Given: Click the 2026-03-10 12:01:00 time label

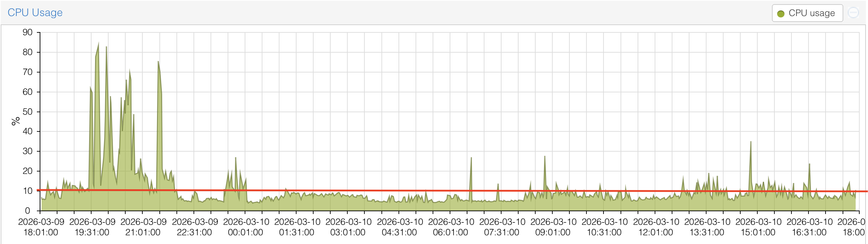Looking at the screenshot, I should tap(656, 227).
